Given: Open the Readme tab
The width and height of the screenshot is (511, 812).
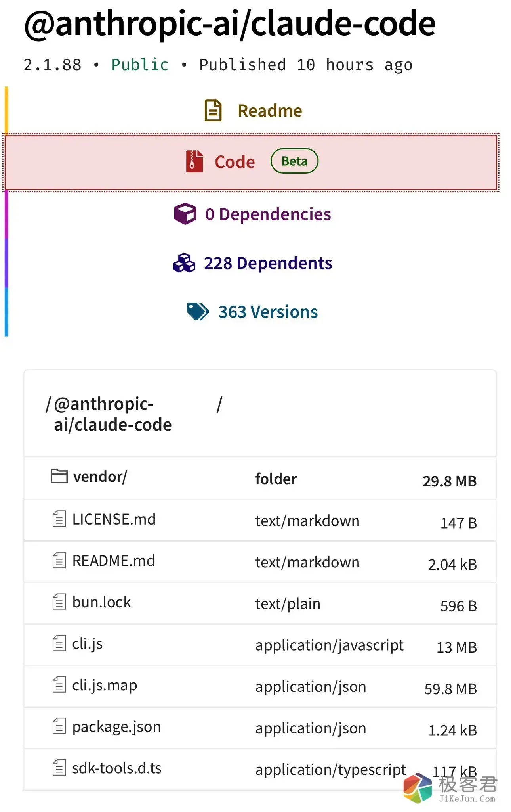Looking at the screenshot, I should 270,111.
